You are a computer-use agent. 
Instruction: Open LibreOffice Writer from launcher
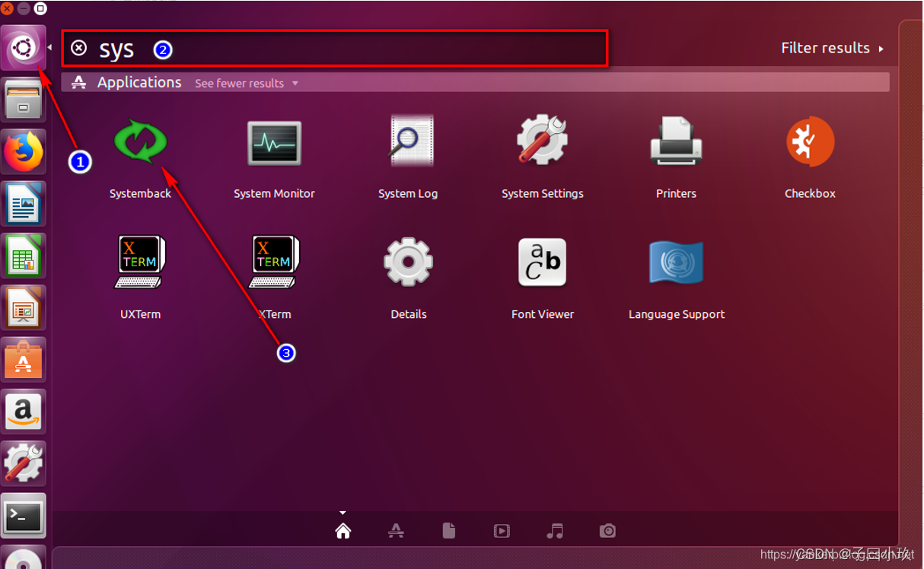tap(24, 203)
